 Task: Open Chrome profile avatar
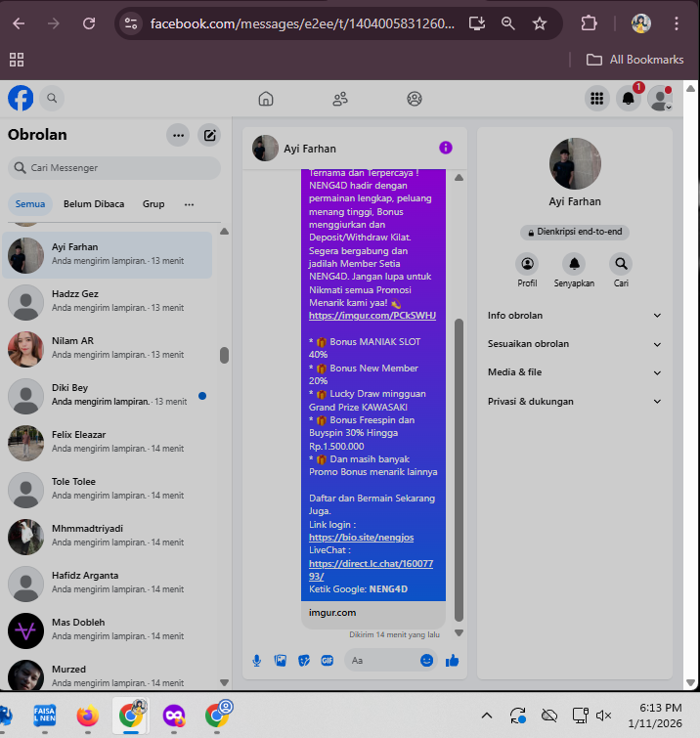[640, 23]
